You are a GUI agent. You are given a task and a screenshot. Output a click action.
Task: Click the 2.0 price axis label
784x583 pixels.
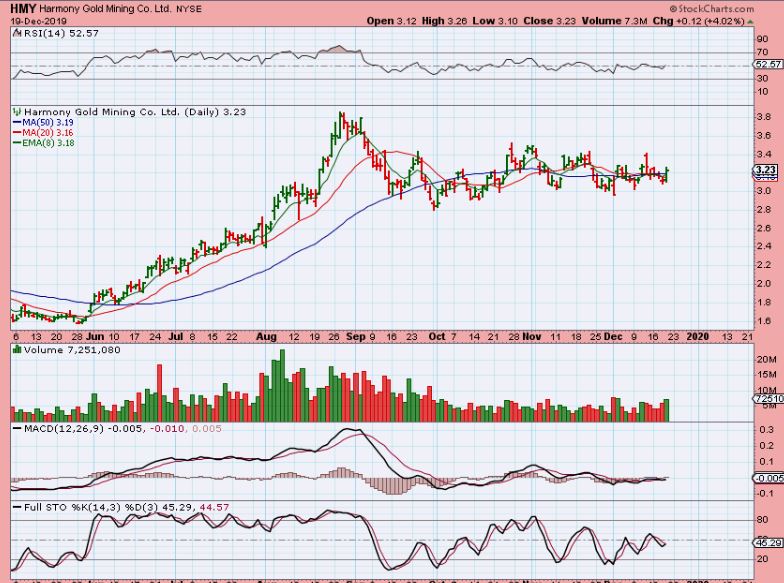pyautogui.click(x=763, y=284)
